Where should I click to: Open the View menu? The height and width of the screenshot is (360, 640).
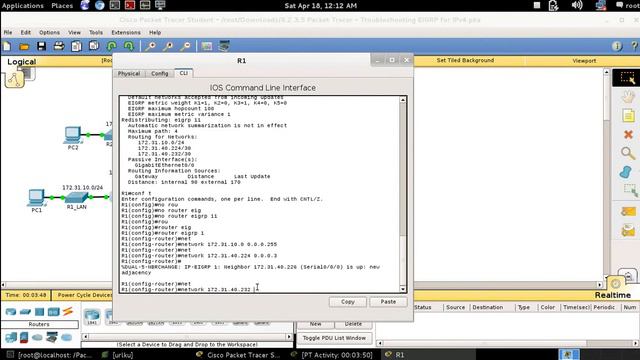[x=74, y=32]
